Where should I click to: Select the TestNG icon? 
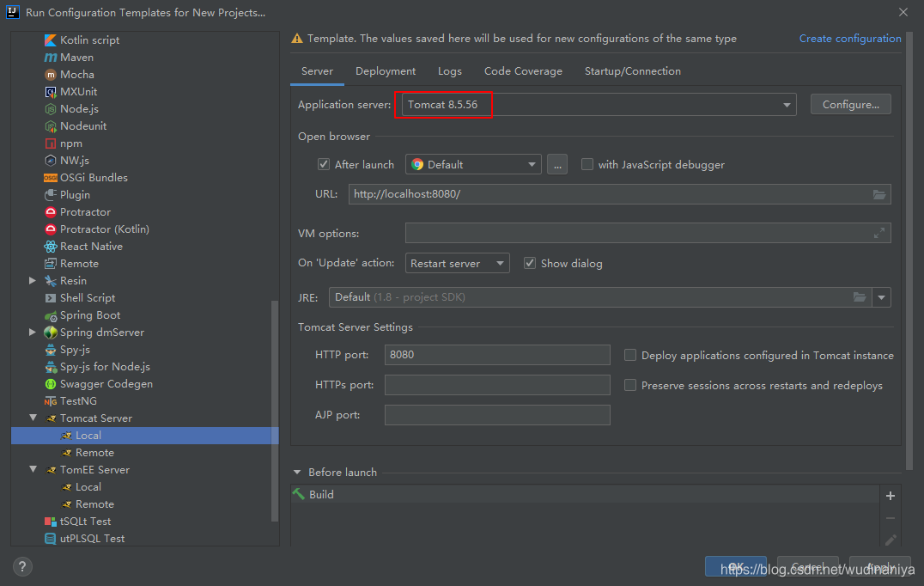[51, 401]
